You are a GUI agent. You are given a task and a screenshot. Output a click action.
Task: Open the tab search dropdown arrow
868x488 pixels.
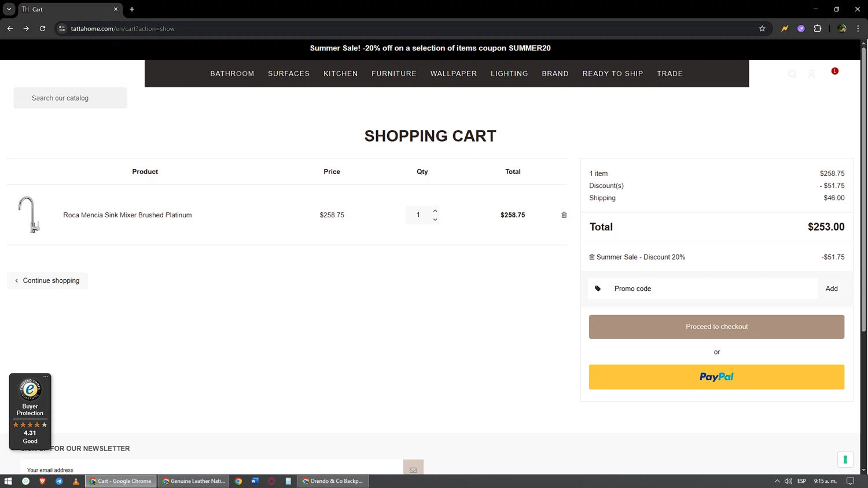click(x=9, y=9)
